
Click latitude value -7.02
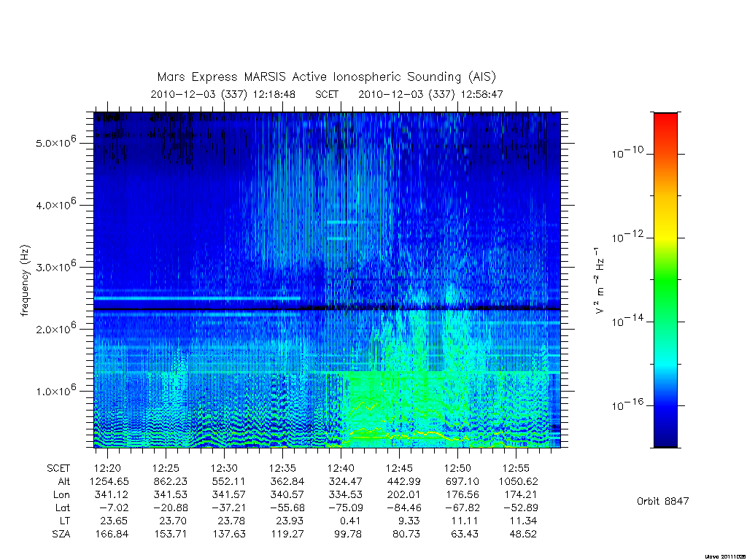click(x=114, y=507)
